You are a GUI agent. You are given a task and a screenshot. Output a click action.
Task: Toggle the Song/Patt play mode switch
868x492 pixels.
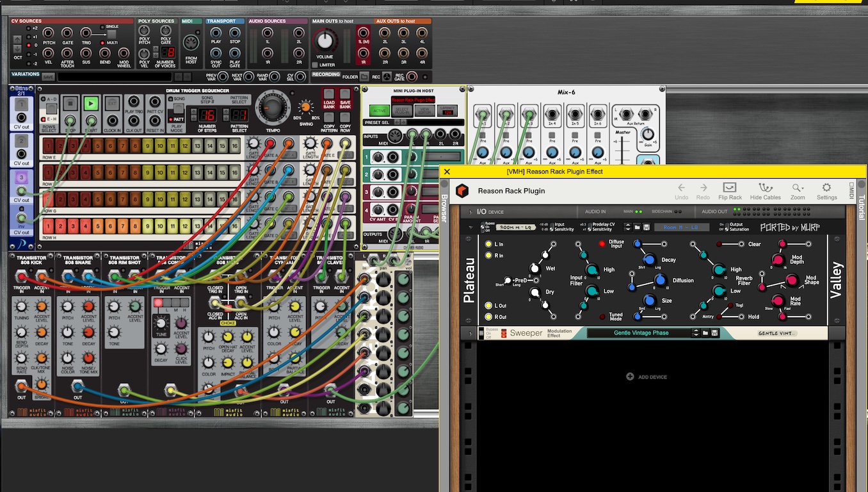[x=179, y=109]
